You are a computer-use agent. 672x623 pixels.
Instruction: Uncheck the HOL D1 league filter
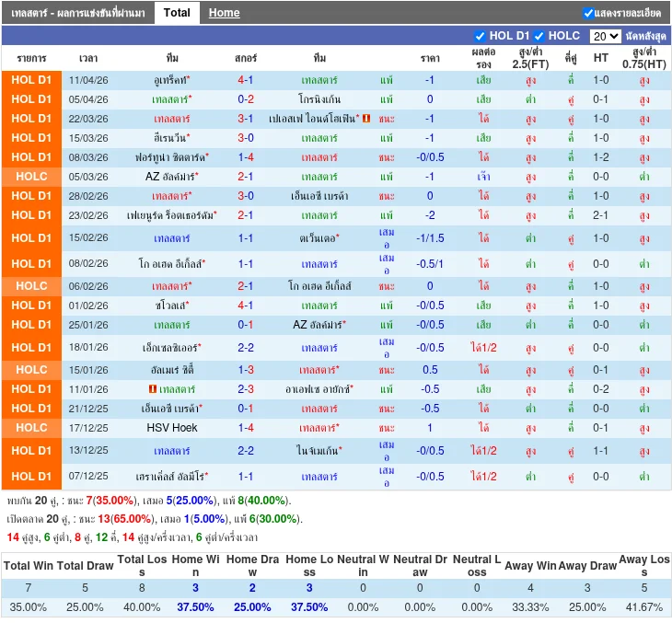click(480, 36)
